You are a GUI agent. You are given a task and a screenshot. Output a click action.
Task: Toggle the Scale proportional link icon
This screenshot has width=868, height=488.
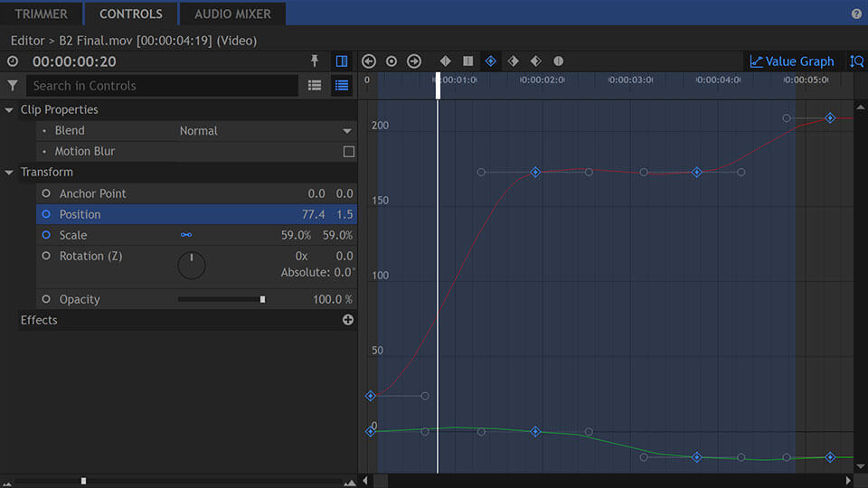point(186,235)
